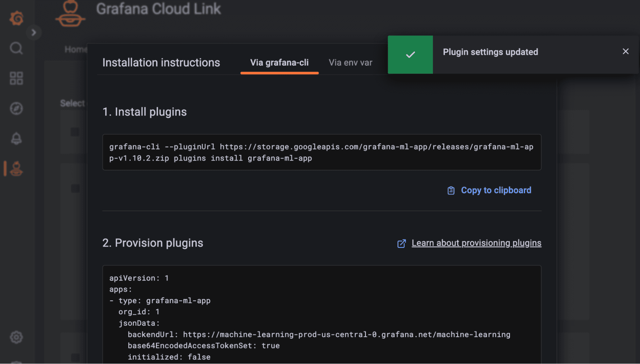
Task: Open Learn about provisioning plugins link
Action: (x=476, y=243)
